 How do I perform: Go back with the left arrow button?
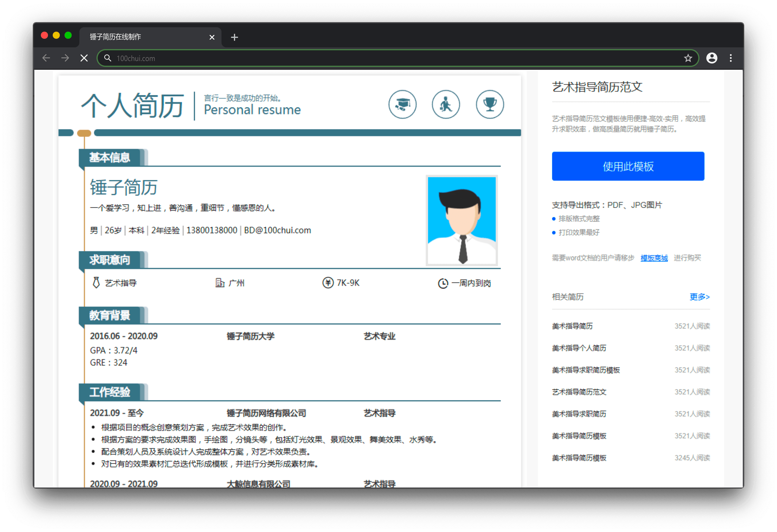46,58
